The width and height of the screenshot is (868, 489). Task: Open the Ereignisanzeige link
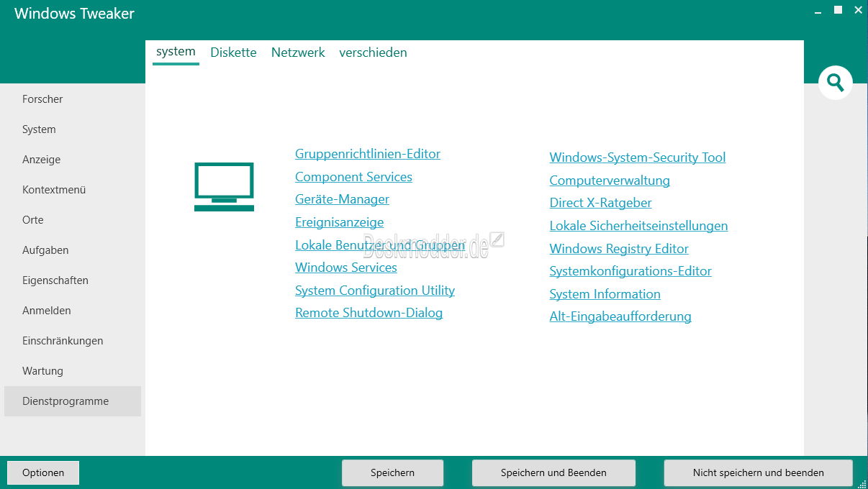pyautogui.click(x=340, y=222)
